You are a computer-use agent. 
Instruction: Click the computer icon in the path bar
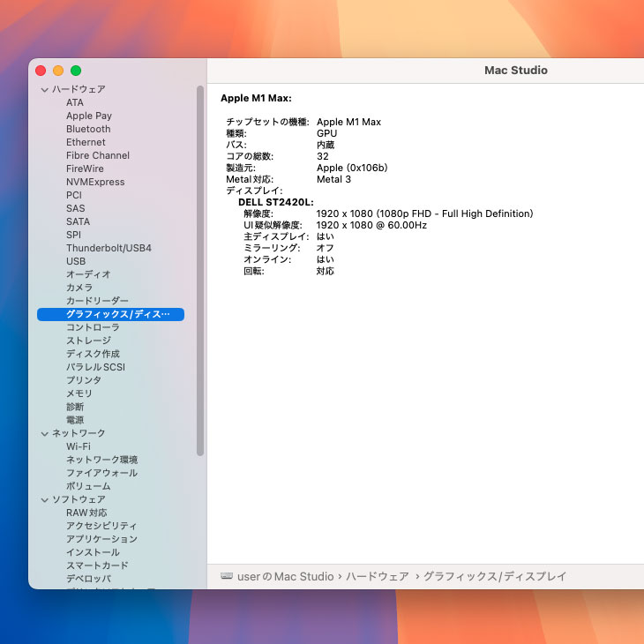227,576
